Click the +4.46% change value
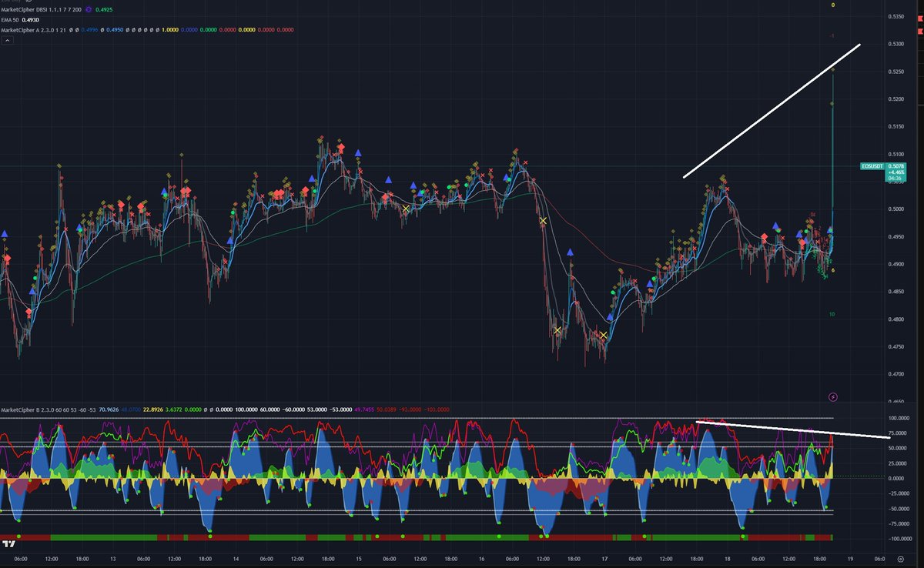Viewport: 924px width, 568px height. click(x=896, y=171)
